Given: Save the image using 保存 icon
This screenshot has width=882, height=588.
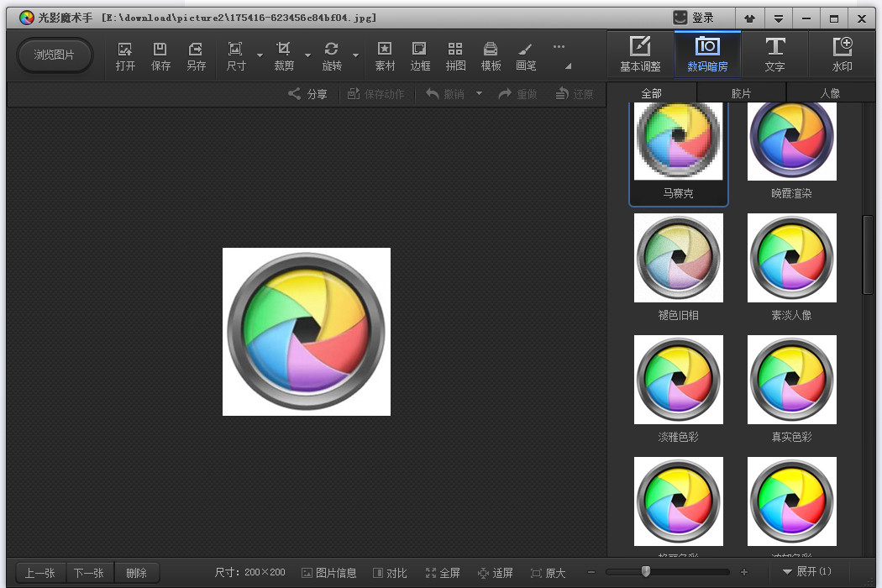Looking at the screenshot, I should tap(160, 56).
